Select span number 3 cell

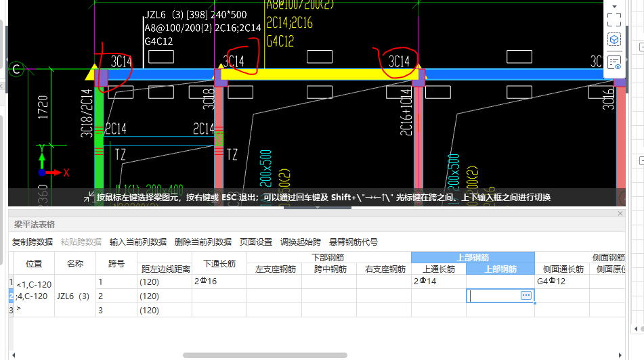tap(116, 311)
